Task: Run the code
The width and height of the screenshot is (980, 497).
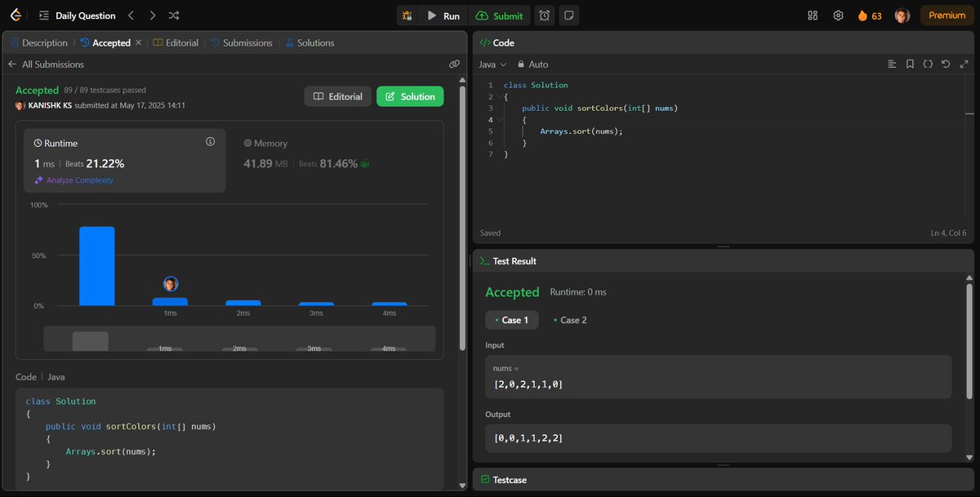Action: pyautogui.click(x=443, y=16)
